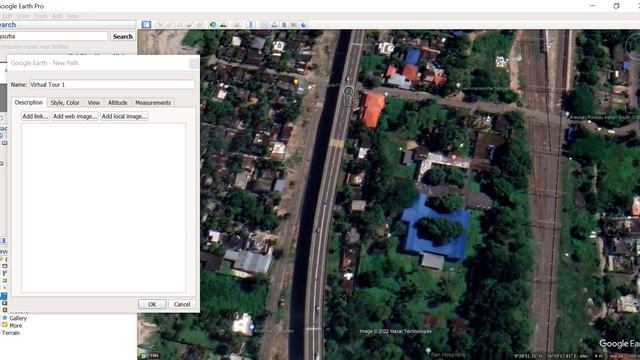Image resolution: width=640 pixels, height=360 pixels.
Task: Minimize the Google Earth Pro window
Action: 593,6
